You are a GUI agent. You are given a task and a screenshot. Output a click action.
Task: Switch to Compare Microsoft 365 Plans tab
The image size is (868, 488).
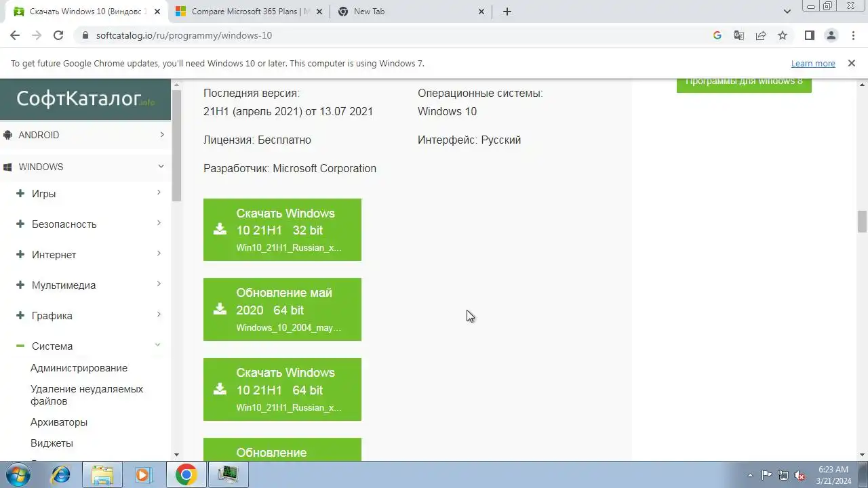point(249,12)
